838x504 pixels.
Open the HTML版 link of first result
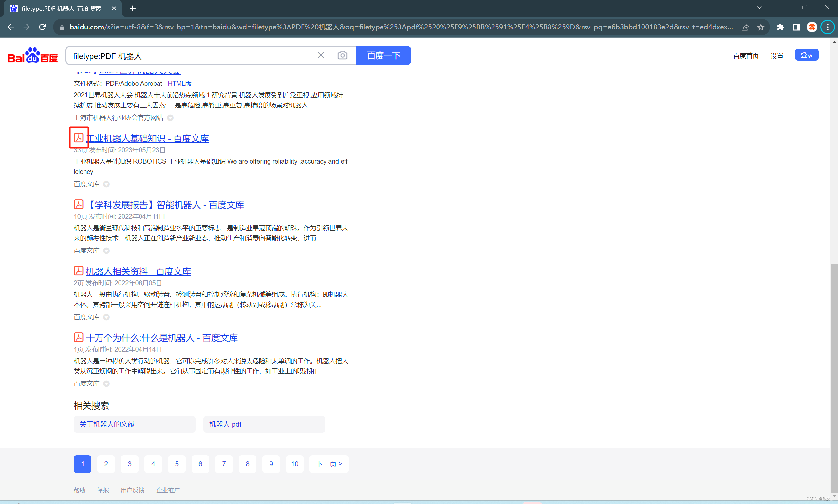(x=180, y=84)
